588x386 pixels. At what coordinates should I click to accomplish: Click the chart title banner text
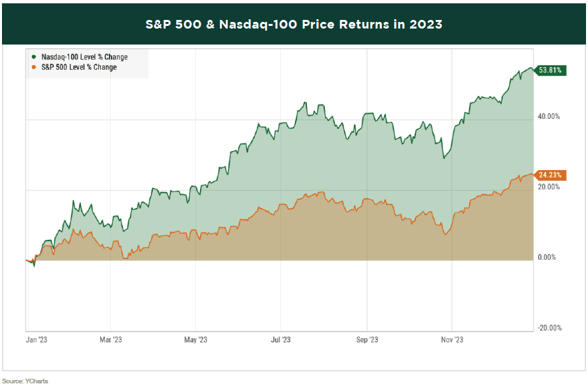[294, 25]
